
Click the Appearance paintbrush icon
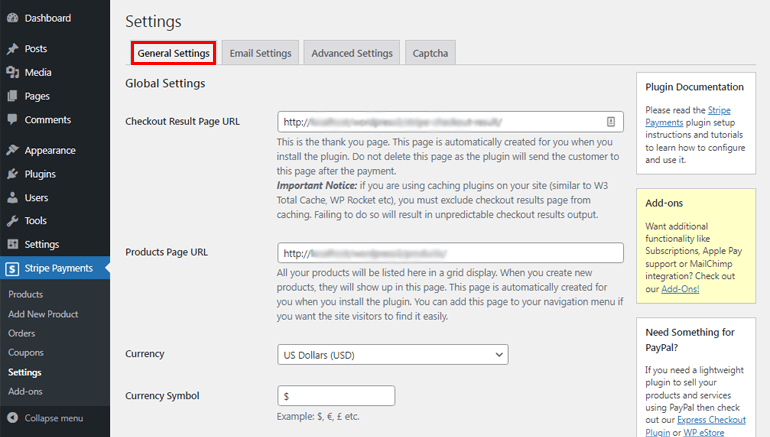point(12,150)
